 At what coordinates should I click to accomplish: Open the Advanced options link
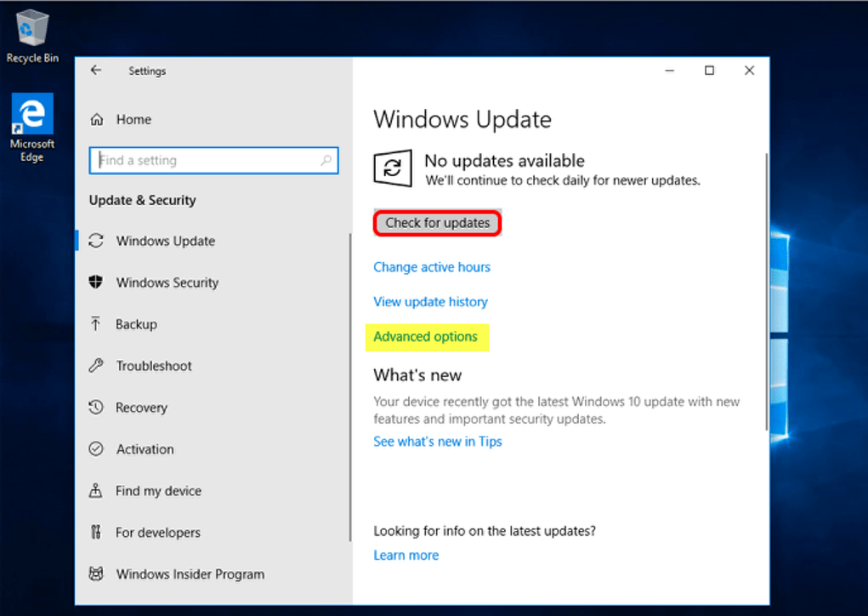[426, 337]
